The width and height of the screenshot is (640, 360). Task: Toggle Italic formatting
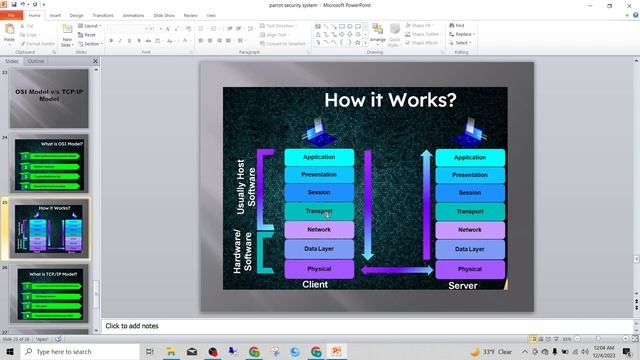(120, 41)
